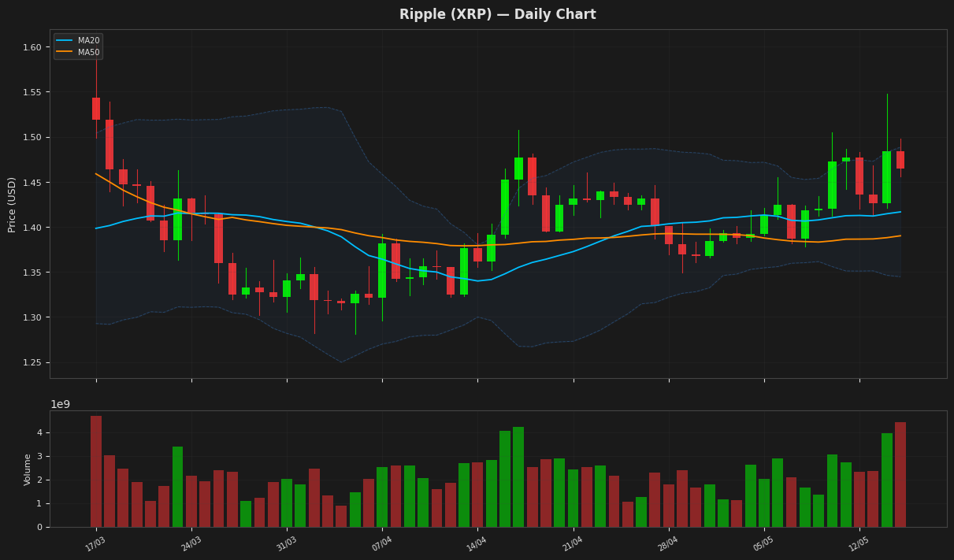Click the 07/04 date label

tap(382, 544)
